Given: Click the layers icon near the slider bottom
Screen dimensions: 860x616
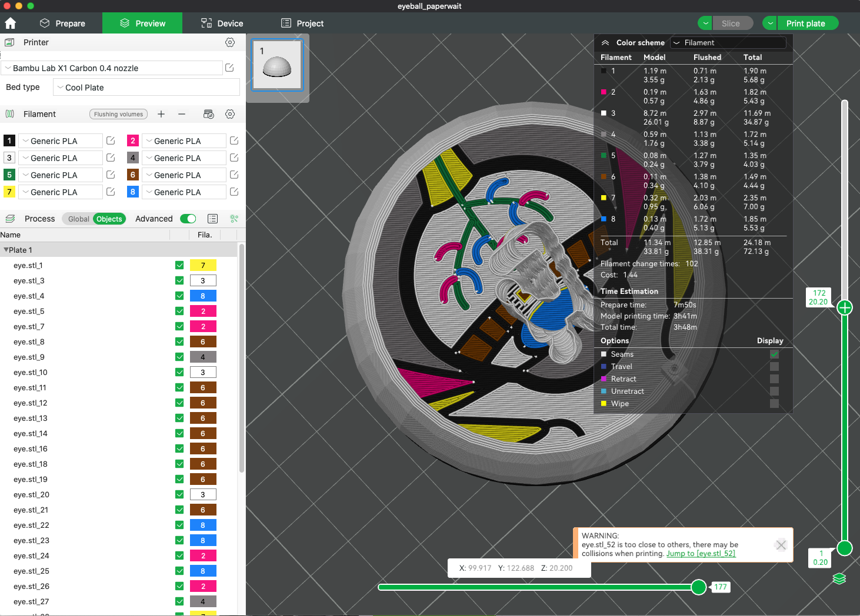Looking at the screenshot, I should (839, 579).
